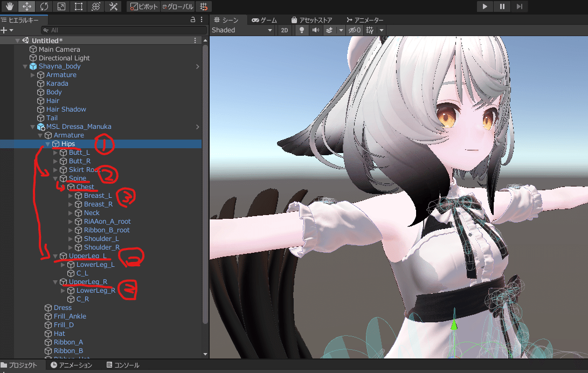Mute scene view audio
Screen dimensions: 588x373
[316, 30]
